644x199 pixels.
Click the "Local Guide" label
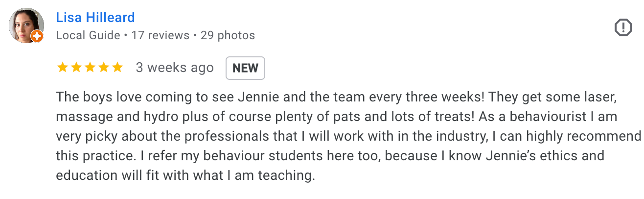tap(88, 36)
